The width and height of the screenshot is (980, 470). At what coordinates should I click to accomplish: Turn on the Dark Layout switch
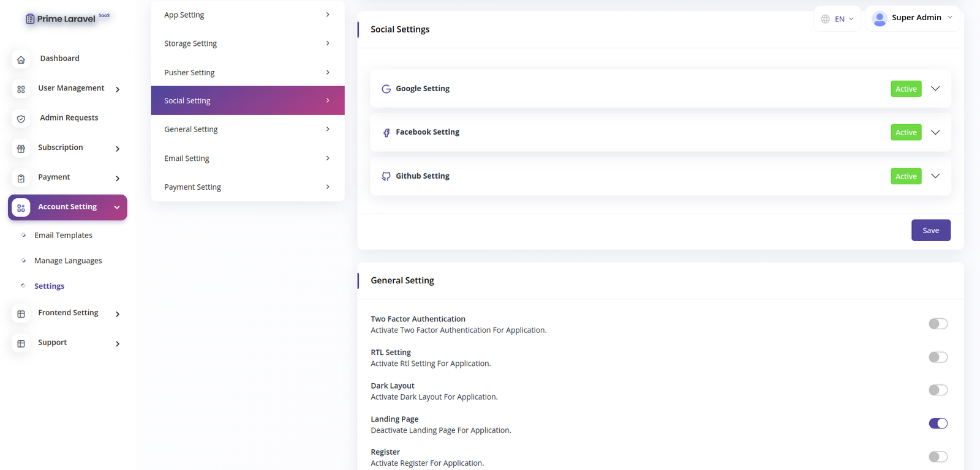pos(938,390)
